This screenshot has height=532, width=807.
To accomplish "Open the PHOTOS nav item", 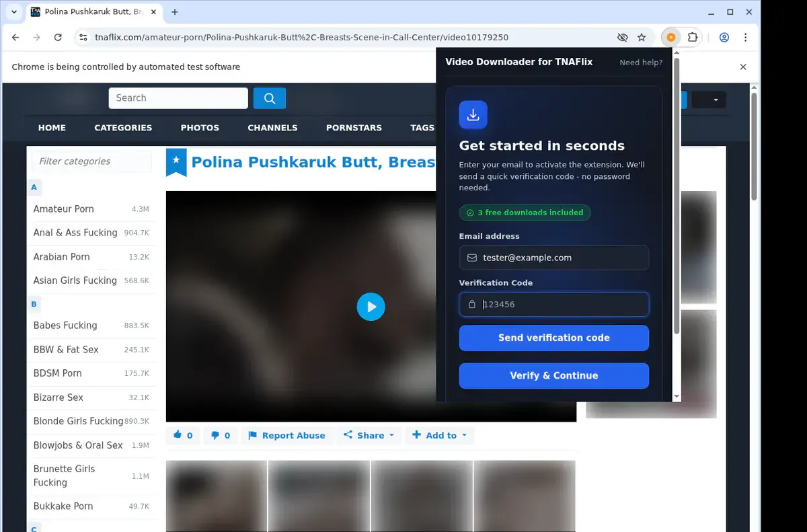I will [x=200, y=128].
